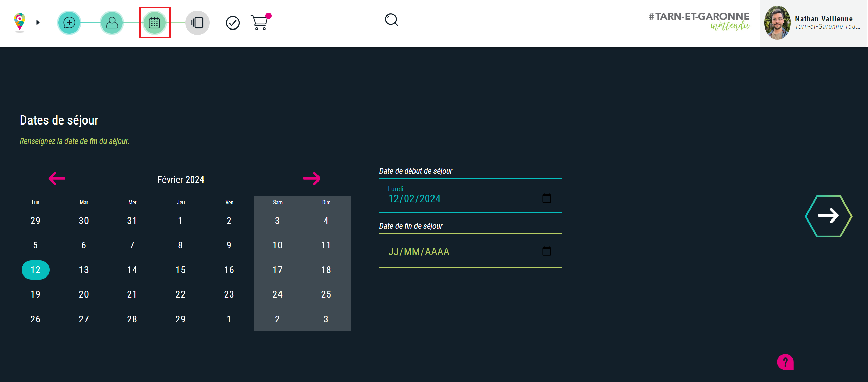The height and width of the screenshot is (382, 868).
Task: Go to previous month with left arrow
Action: click(57, 178)
